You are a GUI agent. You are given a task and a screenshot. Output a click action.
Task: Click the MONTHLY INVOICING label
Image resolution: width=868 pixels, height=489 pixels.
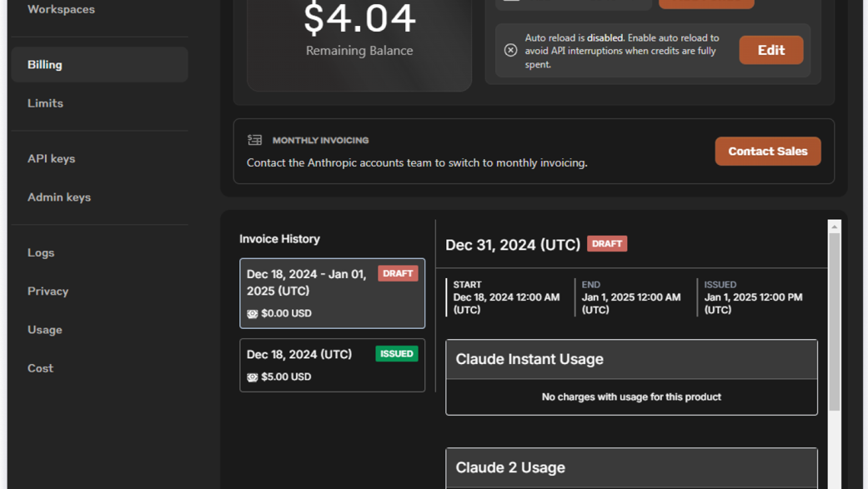[320, 141]
